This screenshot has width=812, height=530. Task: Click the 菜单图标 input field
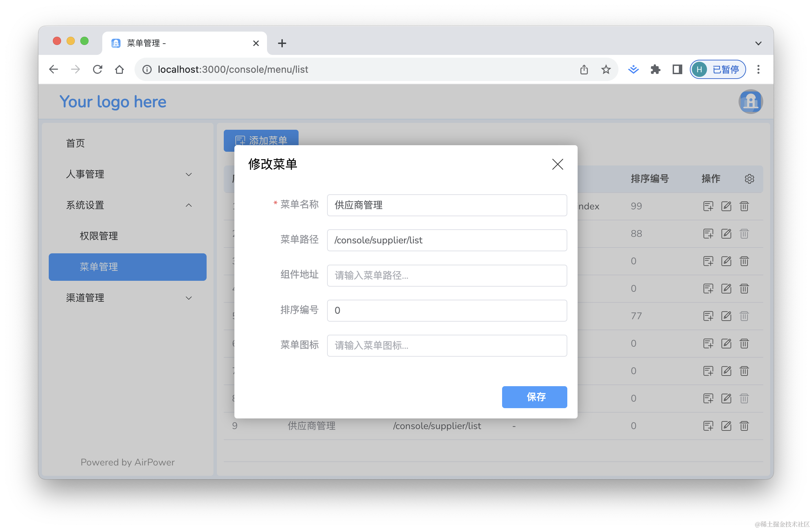446,346
